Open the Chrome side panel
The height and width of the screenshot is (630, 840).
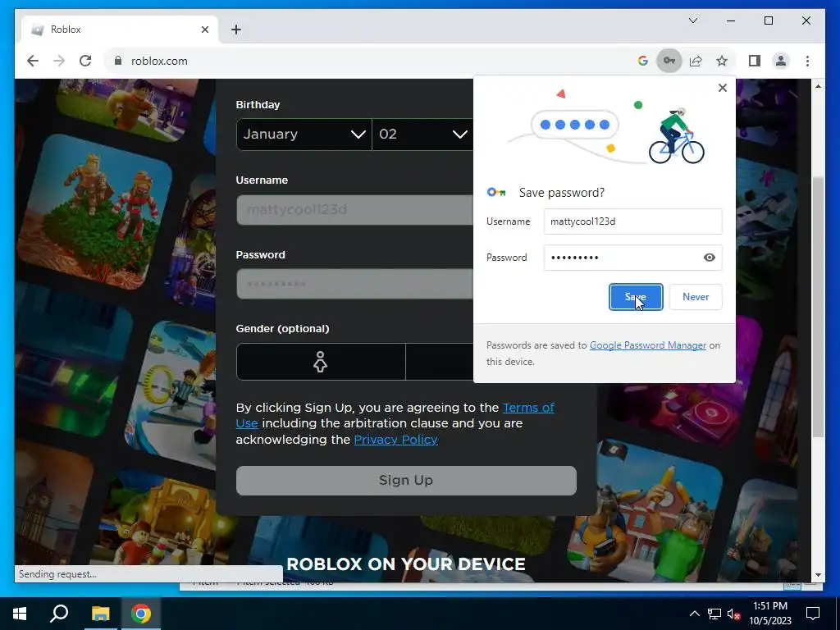click(x=755, y=61)
